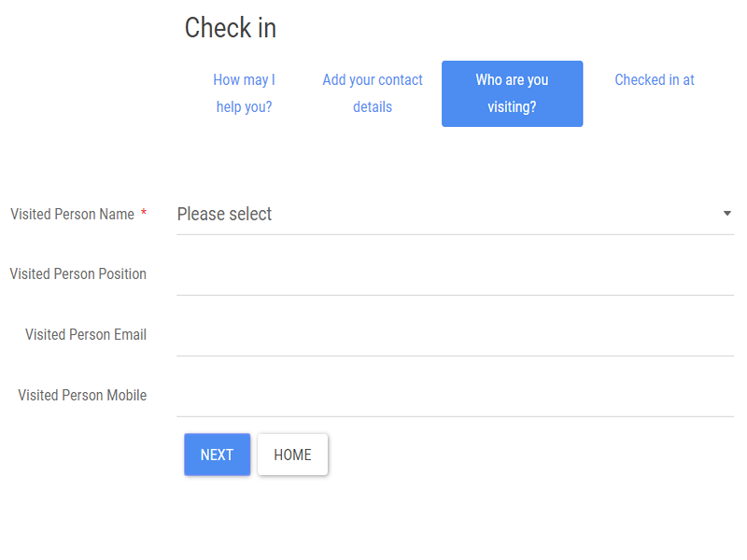The image size is (747, 560).
Task: Select the Visited Person Mobile text box
Action: click(455, 397)
